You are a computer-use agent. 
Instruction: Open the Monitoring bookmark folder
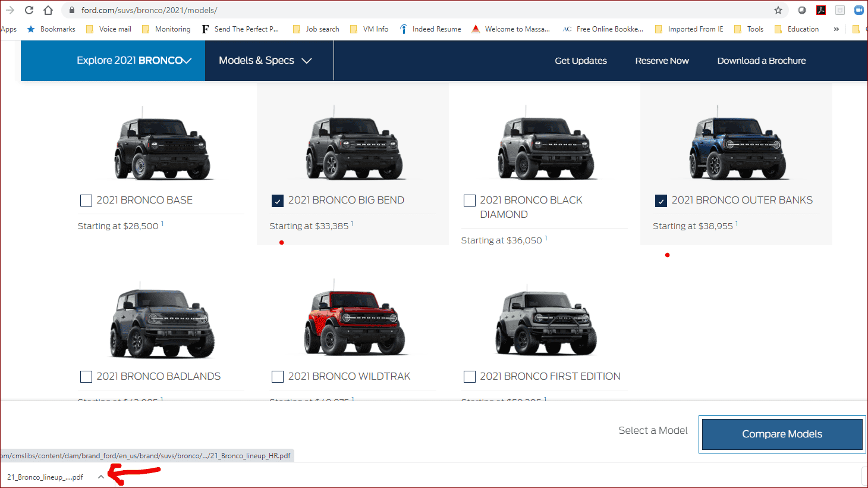166,29
